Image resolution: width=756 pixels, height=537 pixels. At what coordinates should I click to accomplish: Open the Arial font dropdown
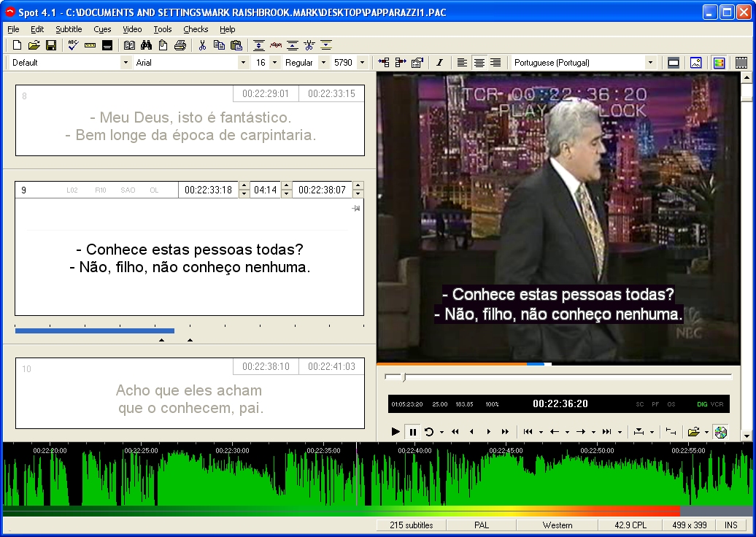[x=243, y=63]
